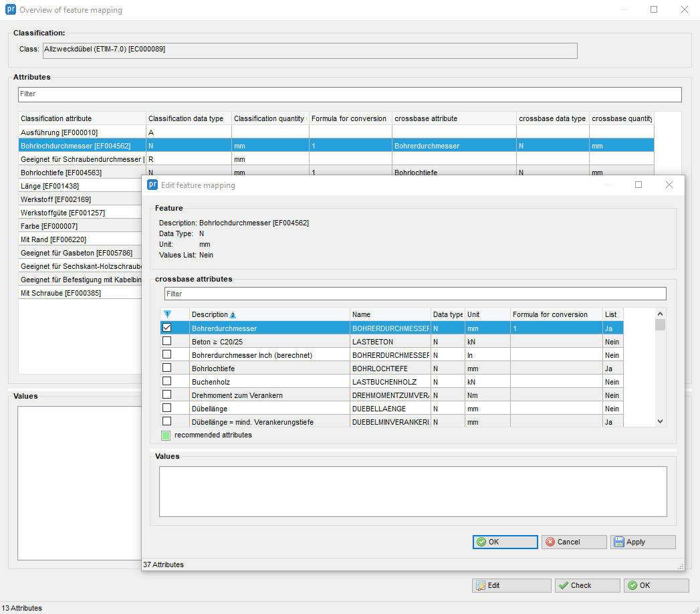700x614 pixels.
Task: Click the DUEBELLAENGE name cell
Action: (x=390, y=409)
